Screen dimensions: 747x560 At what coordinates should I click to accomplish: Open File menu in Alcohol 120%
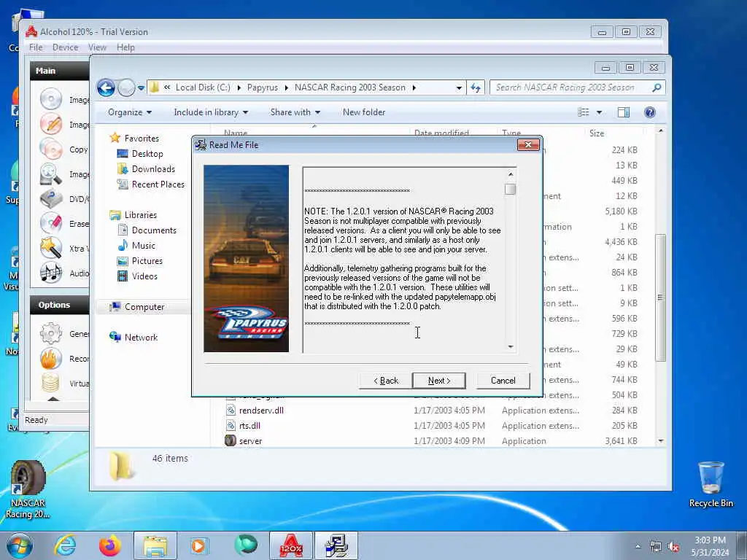[36, 47]
